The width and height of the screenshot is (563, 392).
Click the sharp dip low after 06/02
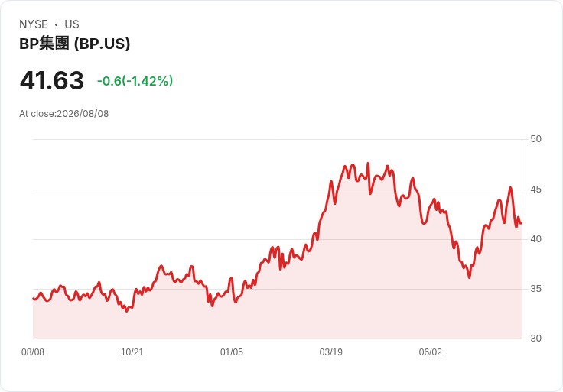tap(469, 277)
